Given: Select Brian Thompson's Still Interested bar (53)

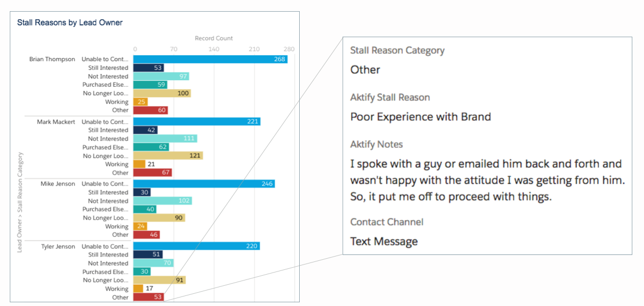Looking at the screenshot, I should (149, 67).
